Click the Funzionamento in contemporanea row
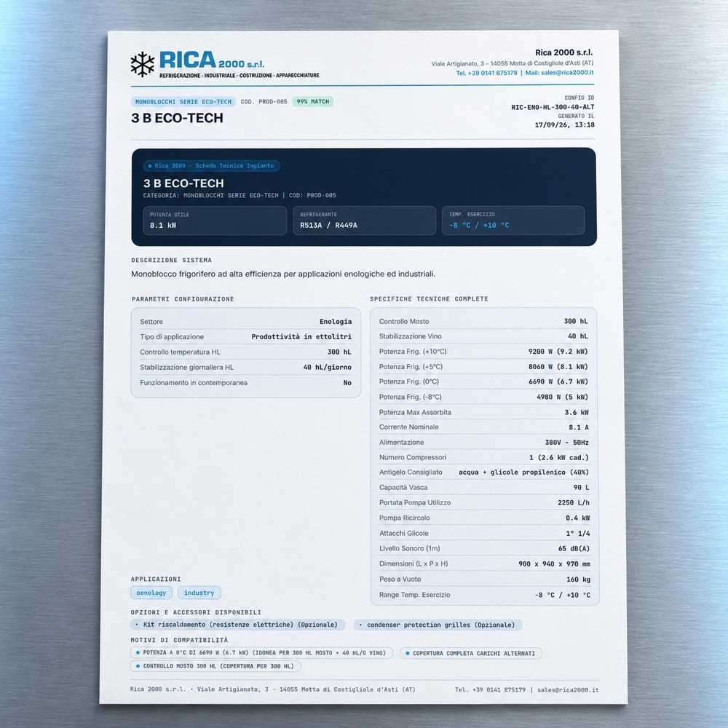The height and width of the screenshot is (728, 728). 245,383
